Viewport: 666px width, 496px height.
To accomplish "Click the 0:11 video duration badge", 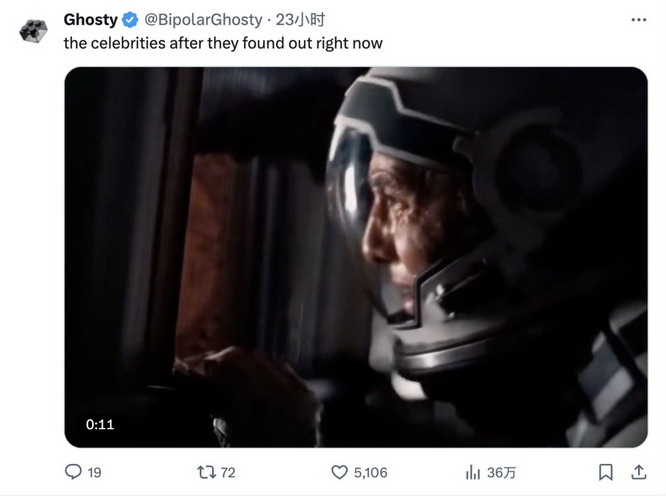I will pos(100,424).
